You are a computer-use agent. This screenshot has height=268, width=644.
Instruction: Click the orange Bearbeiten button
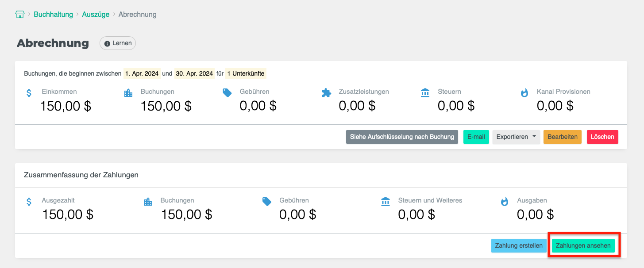pyautogui.click(x=562, y=137)
